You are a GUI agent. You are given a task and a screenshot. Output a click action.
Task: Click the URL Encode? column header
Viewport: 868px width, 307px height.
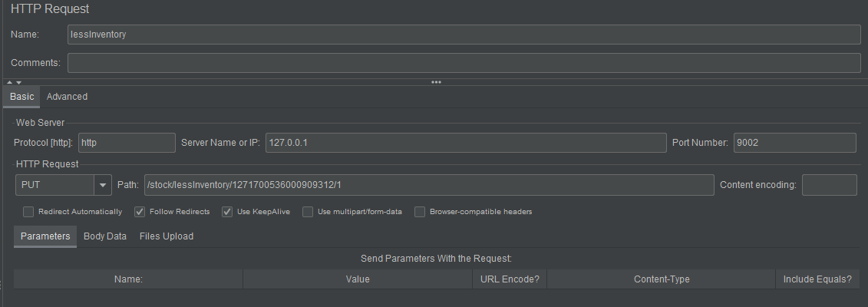(x=510, y=279)
